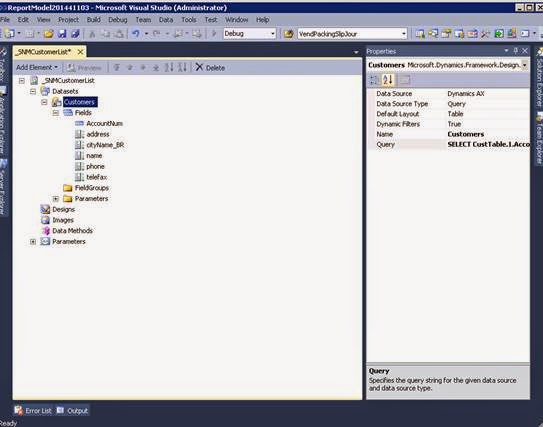
Task: Click the Move to Top arrow icon
Action: (117, 68)
